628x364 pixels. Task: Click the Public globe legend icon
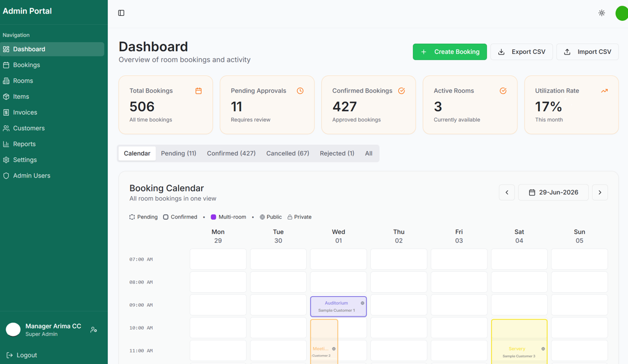click(262, 217)
